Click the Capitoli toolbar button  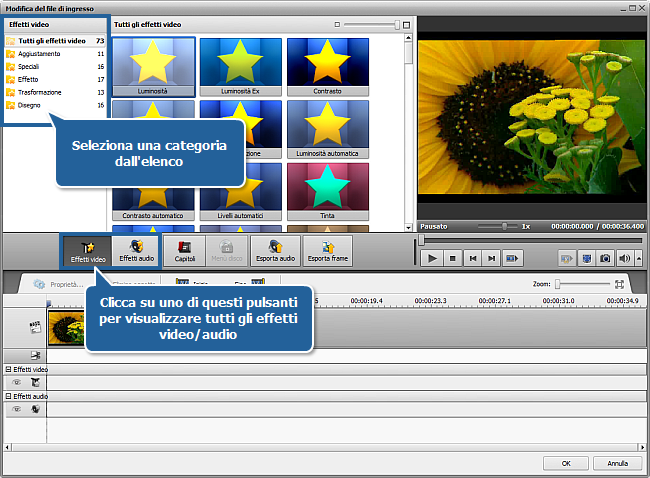(184, 252)
